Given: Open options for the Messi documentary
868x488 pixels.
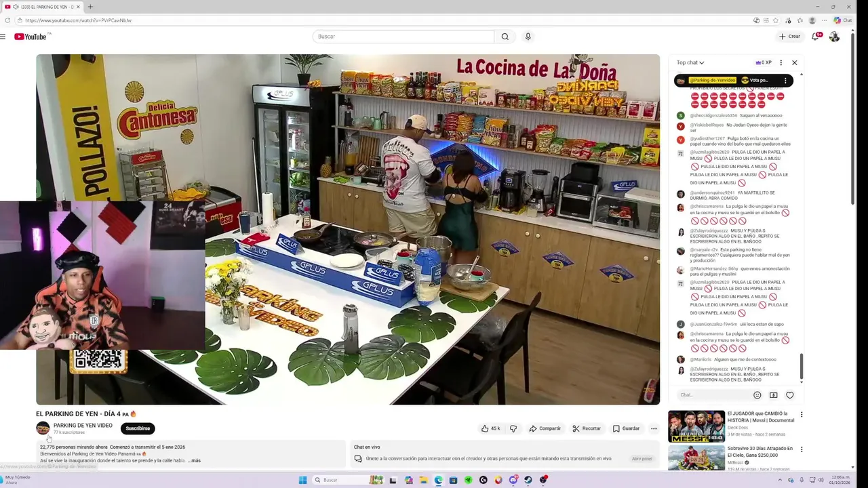Looking at the screenshot, I should (x=802, y=414).
